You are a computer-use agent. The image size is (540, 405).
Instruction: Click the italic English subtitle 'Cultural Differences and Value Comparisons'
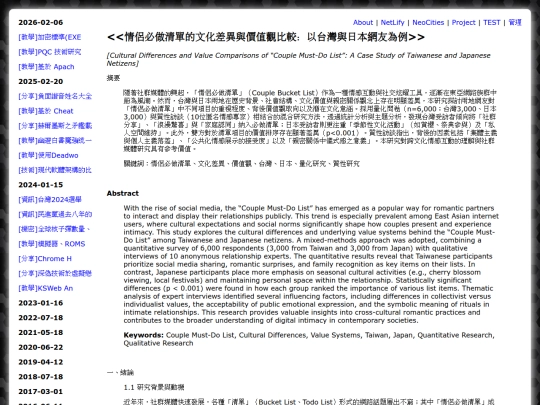pyautogui.click(x=299, y=59)
